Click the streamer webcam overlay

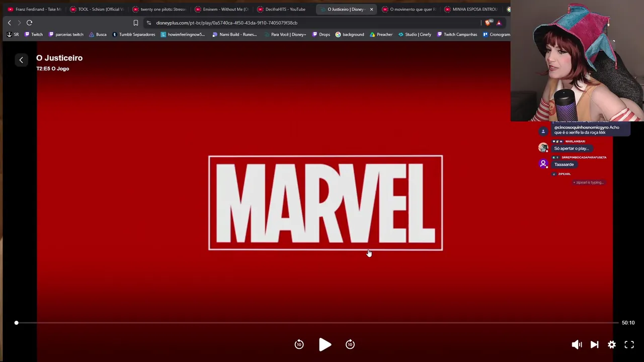[x=577, y=61]
